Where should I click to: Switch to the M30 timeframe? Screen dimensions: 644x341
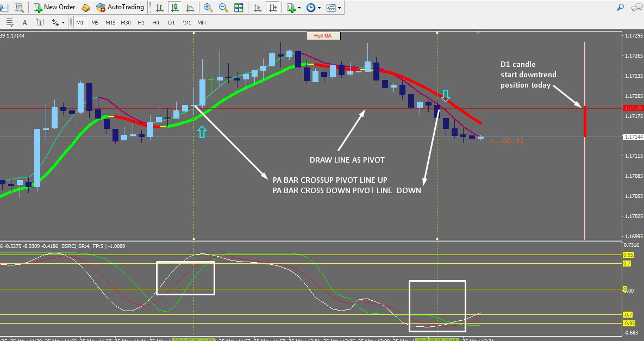[126, 23]
